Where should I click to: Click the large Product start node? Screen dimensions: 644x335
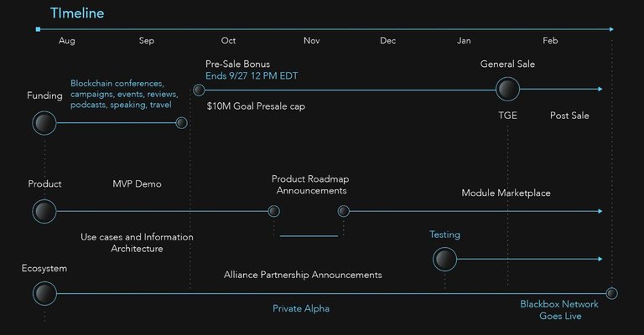(x=44, y=212)
